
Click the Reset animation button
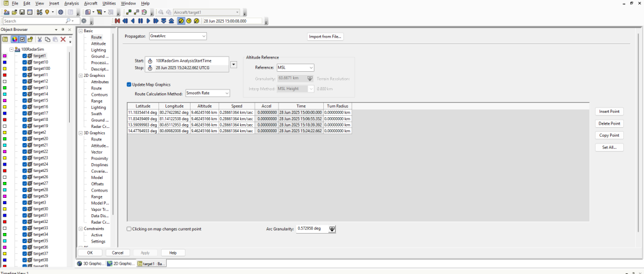click(118, 21)
